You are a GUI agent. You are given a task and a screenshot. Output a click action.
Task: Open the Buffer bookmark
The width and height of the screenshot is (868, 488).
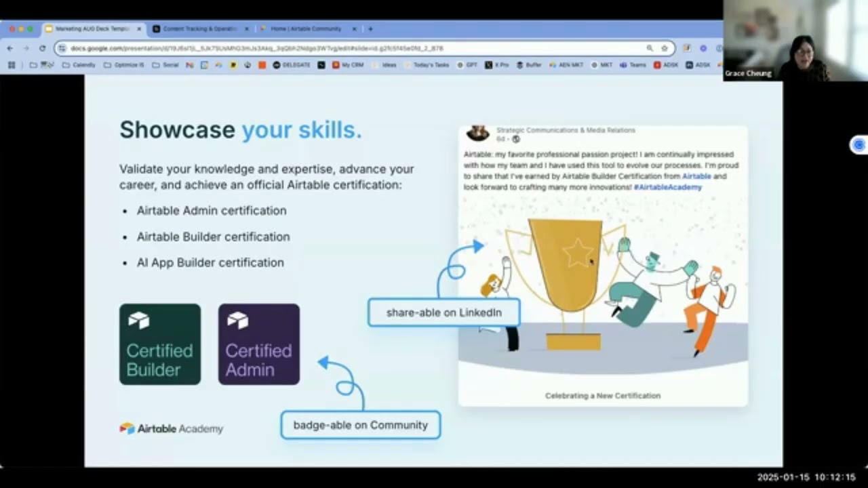[529, 65]
